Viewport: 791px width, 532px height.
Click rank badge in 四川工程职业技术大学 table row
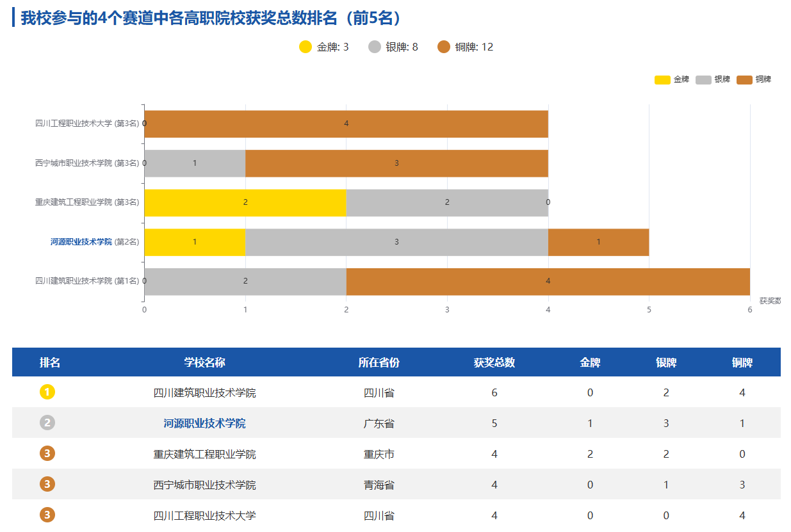pyautogui.click(x=47, y=515)
